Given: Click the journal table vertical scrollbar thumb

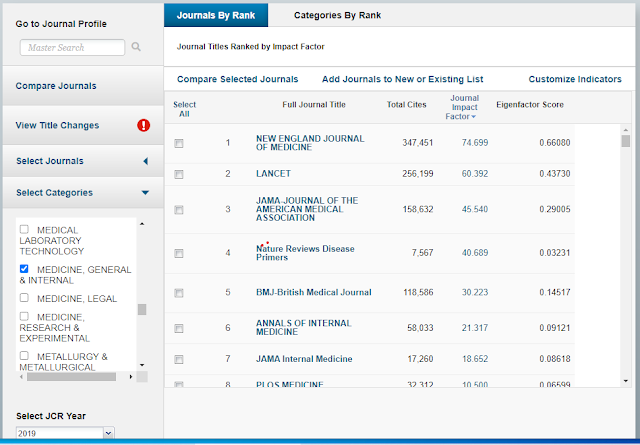Looking at the screenshot, I should click(626, 141).
